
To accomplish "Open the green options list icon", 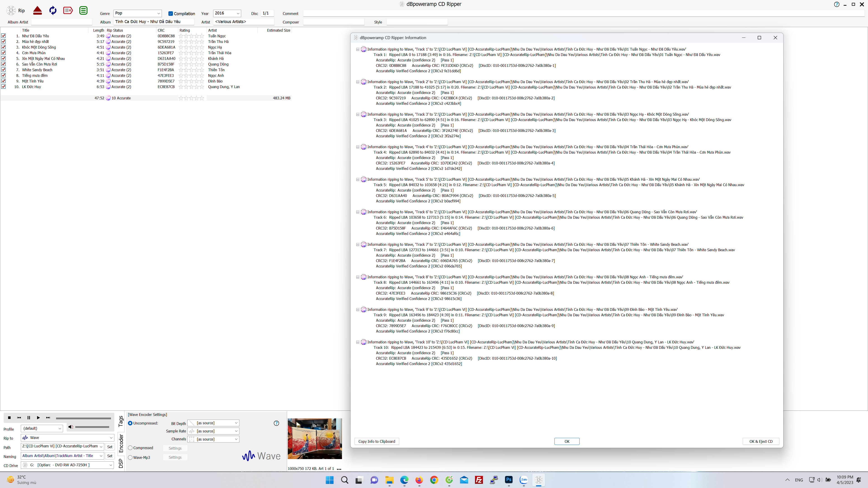I will (x=83, y=11).
